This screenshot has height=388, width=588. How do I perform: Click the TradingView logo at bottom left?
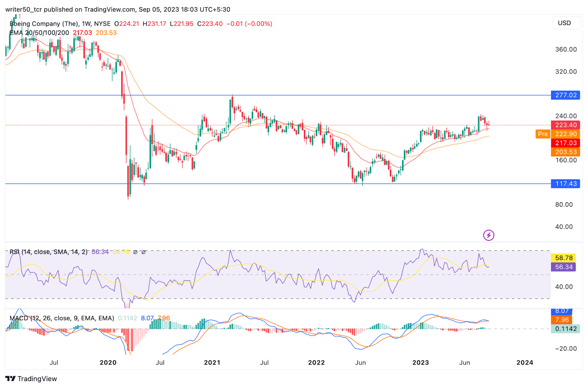[31, 378]
